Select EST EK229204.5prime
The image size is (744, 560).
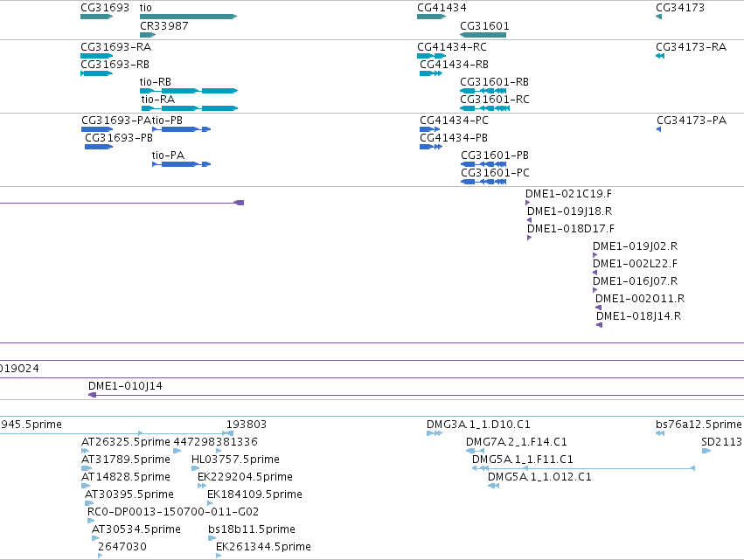click(x=245, y=478)
